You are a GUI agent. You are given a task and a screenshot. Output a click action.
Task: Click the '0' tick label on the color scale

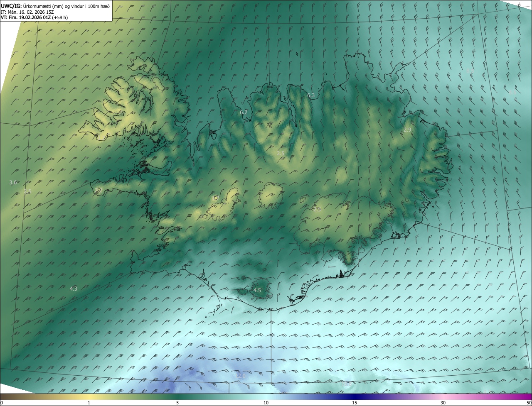2,403
